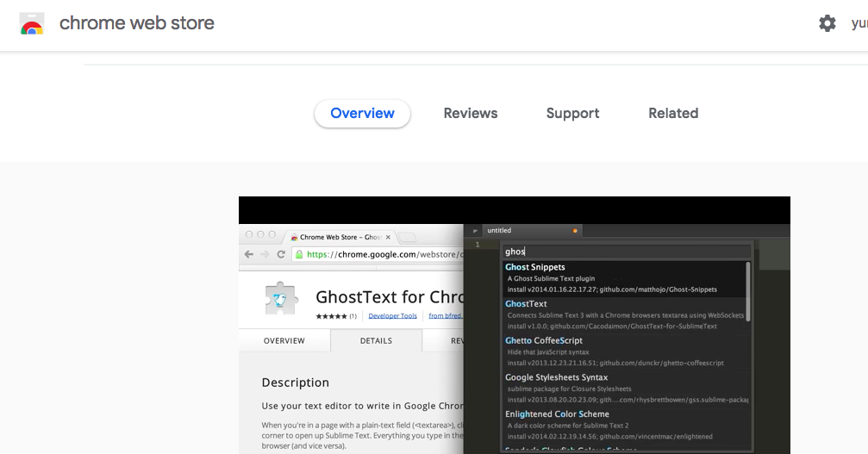Click the GhostText screenshot preview image

pyautogui.click(x=515, y=325)
